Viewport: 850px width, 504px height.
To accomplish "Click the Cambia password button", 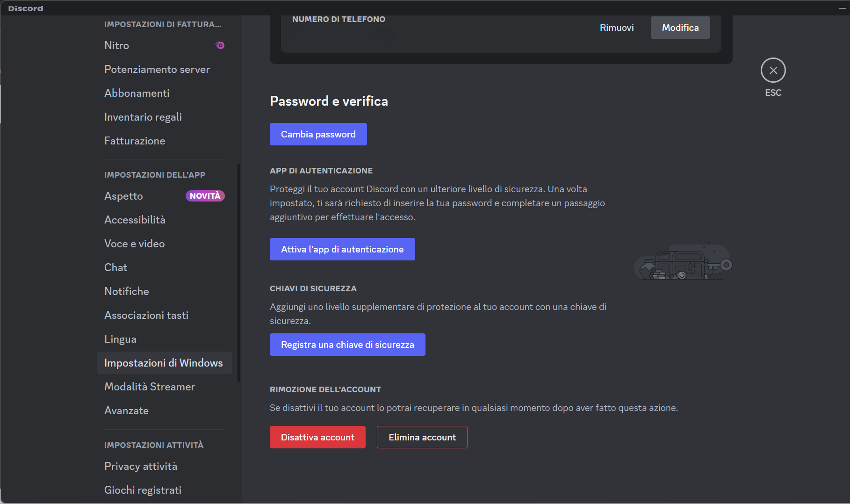I will tap(318, 134).
